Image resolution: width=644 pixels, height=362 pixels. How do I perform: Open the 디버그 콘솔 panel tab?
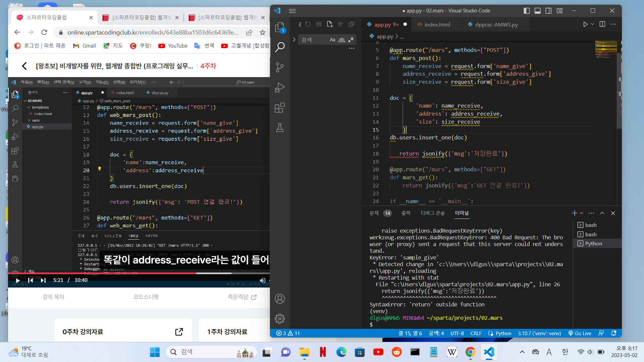pyautogui.click(x=433, y=213)
